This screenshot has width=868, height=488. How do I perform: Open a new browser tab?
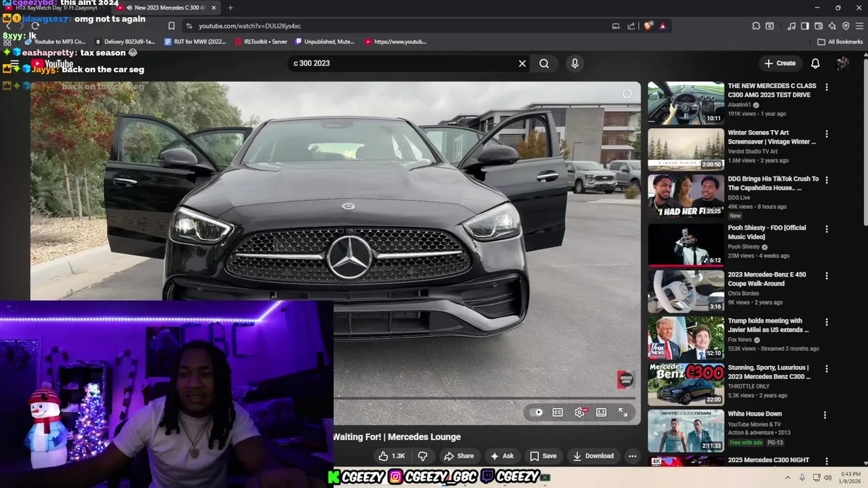click(x=231, y=7)
